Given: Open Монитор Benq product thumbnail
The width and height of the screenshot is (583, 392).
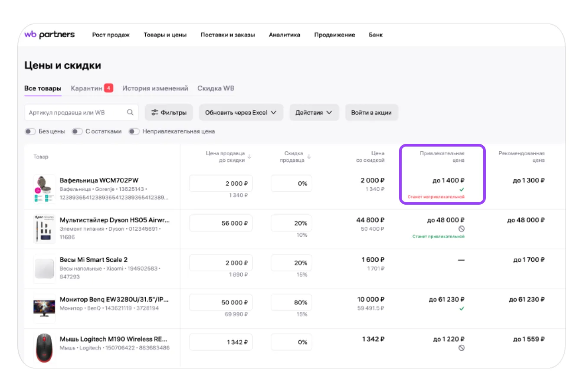Looking at the screenshot, I should [44, 308].
